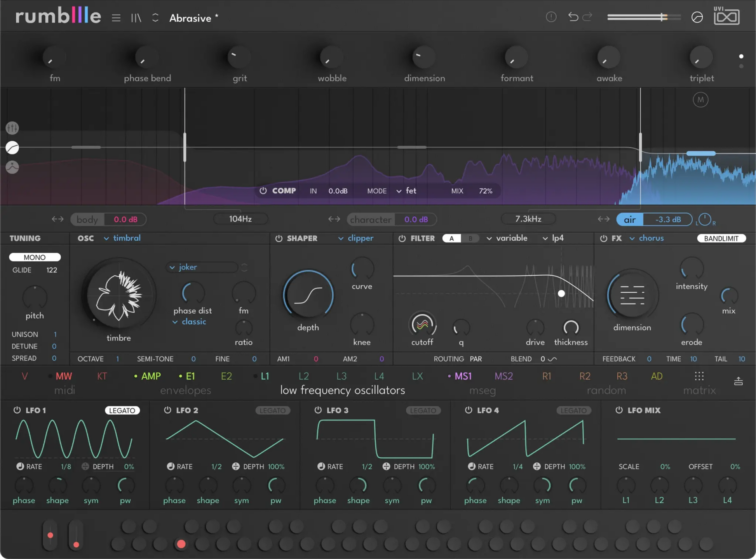The width and height of the screenshot is (756, 559).
Task: Expand the FX chorus dropdown
Action: point(646,238)
